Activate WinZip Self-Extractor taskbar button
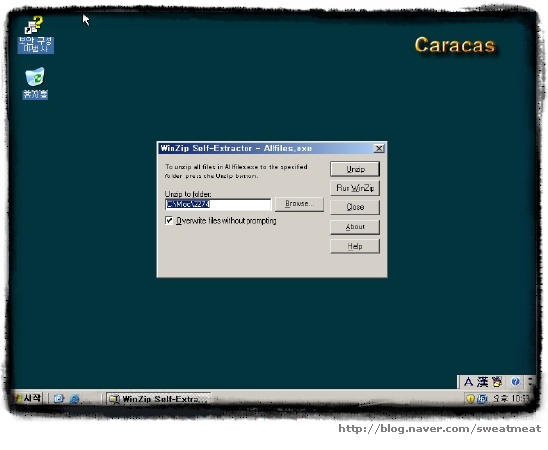The width and height of the screenshot is (548, 450). click(x=158, y=399)
